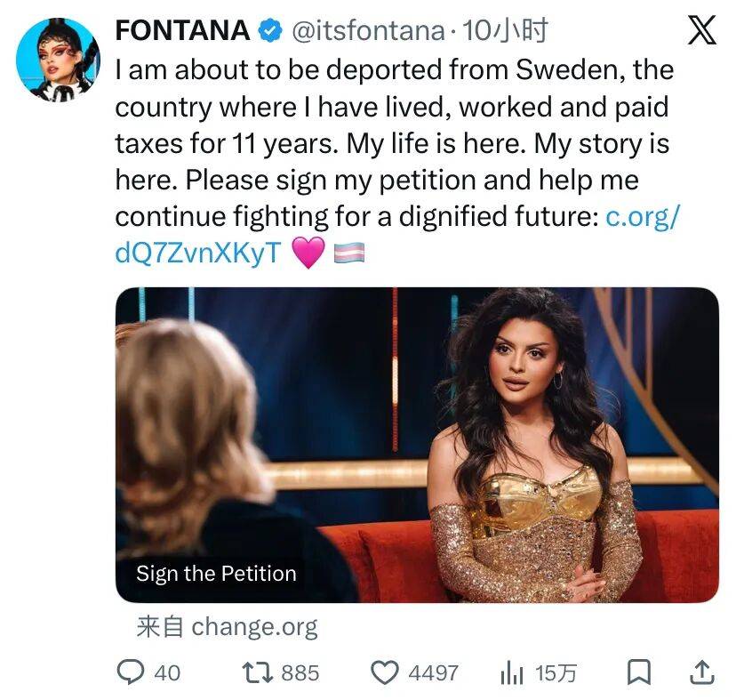736x700 pixels.
Task: Like the post with the heart icon
Action: pos(384,673)
